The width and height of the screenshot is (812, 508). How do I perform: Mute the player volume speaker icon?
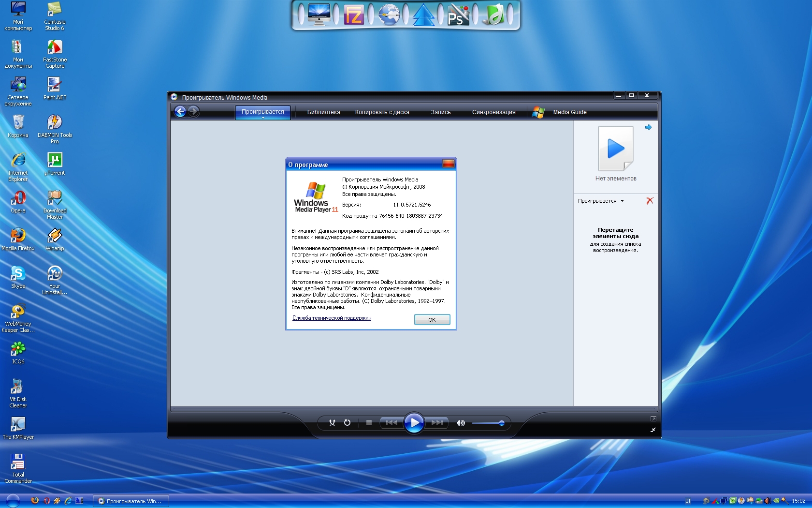pos(461,423)
